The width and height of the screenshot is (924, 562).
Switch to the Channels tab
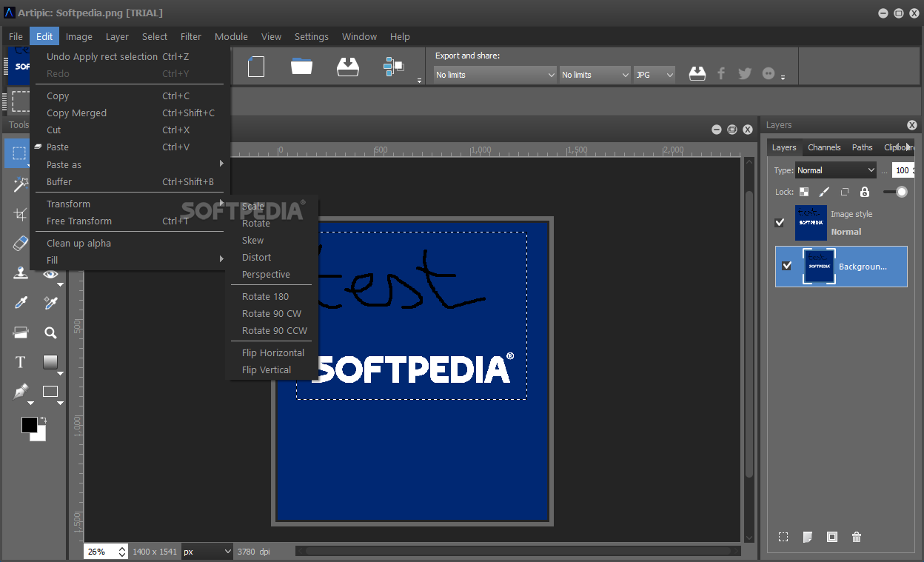tap(824, 147)
